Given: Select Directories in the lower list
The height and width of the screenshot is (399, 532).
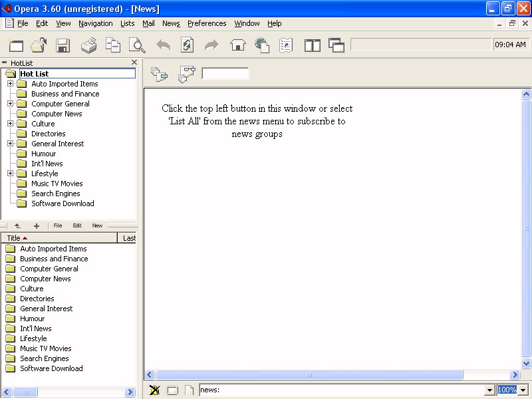Looking at the screenshot, I should click(37, 299).
